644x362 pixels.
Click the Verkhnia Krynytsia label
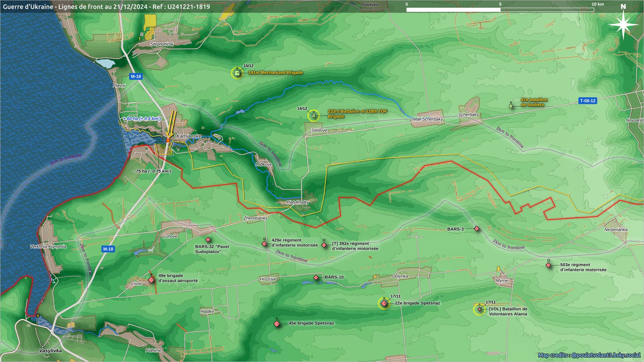(48, 246)
